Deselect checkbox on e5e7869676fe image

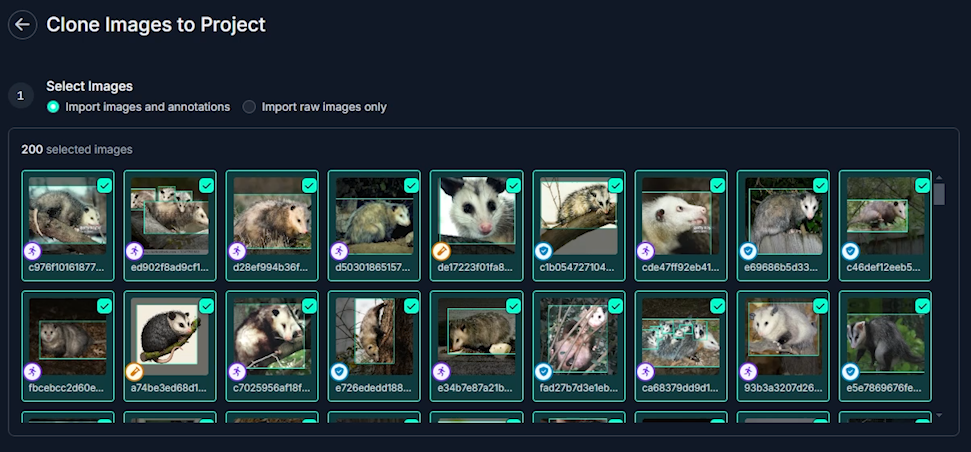(x=922, y=306)
